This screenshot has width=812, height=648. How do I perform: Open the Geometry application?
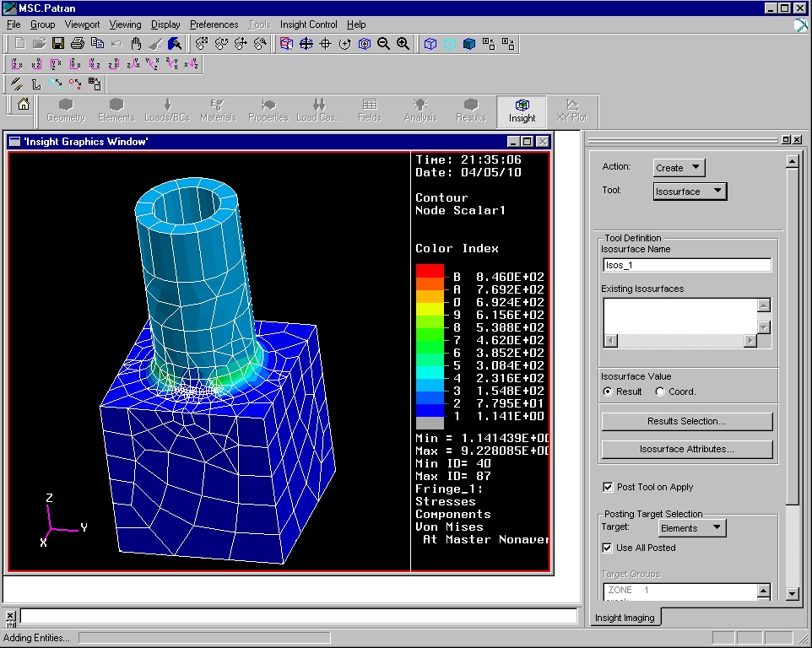pyautogui.click(x=66, y=111)
